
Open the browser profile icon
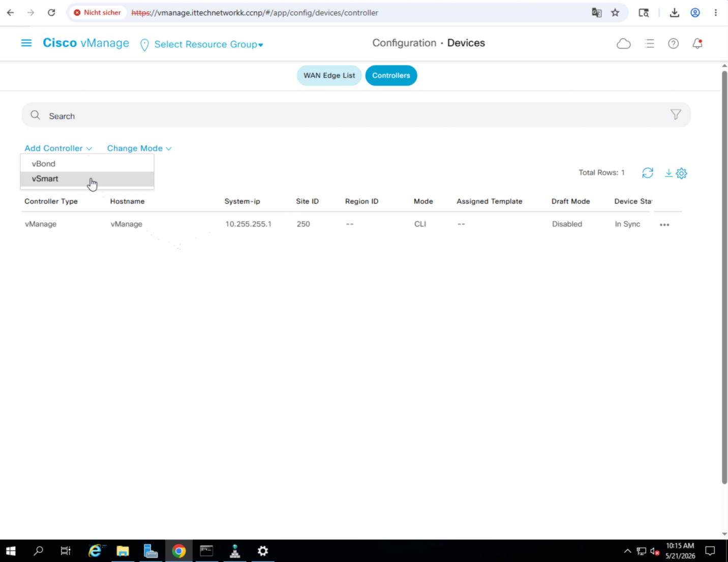[695, 13]
